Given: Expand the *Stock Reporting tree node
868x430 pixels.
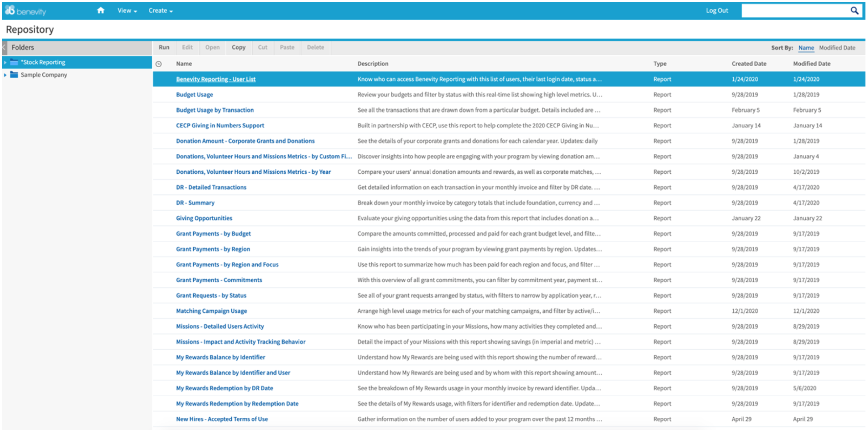Looking at the screenshot, I should (x=5, y=62).
